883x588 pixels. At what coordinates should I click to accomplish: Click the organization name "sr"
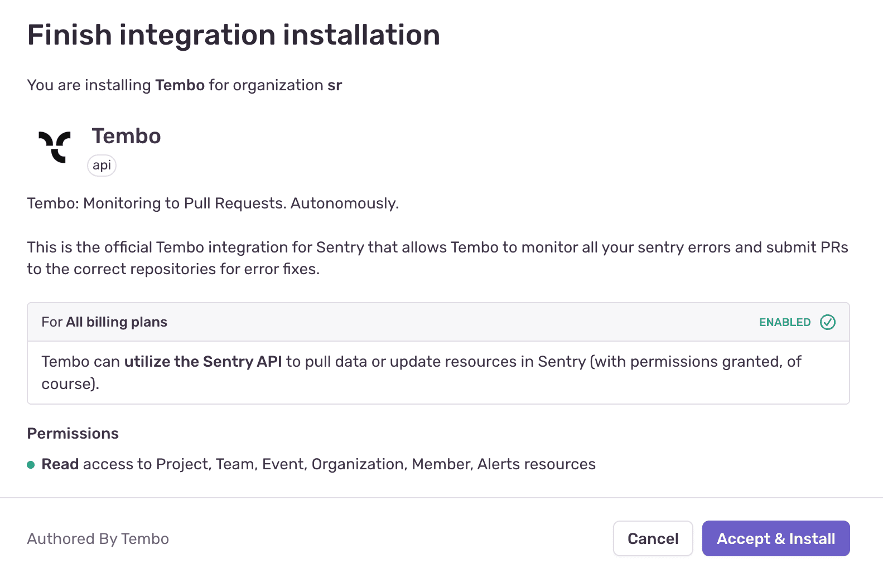[335, 85]
